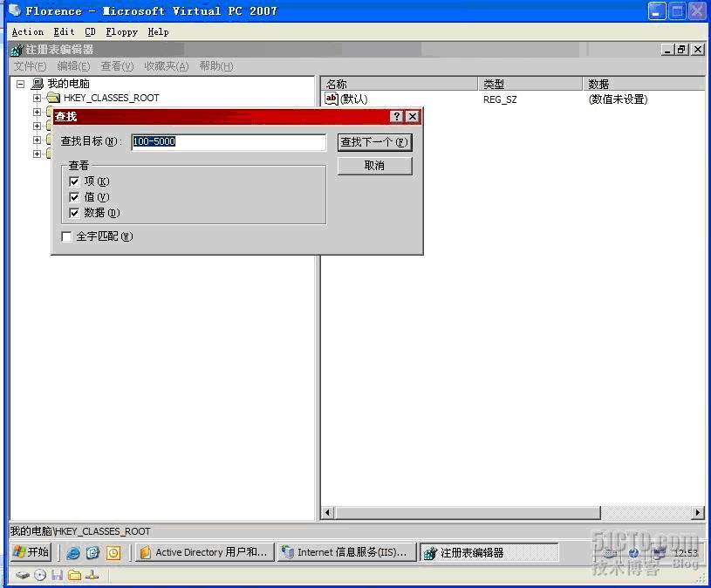Click the ab icon beside the (默认) value
Screen dimensions: 711x588
click(x=332, y=99)
